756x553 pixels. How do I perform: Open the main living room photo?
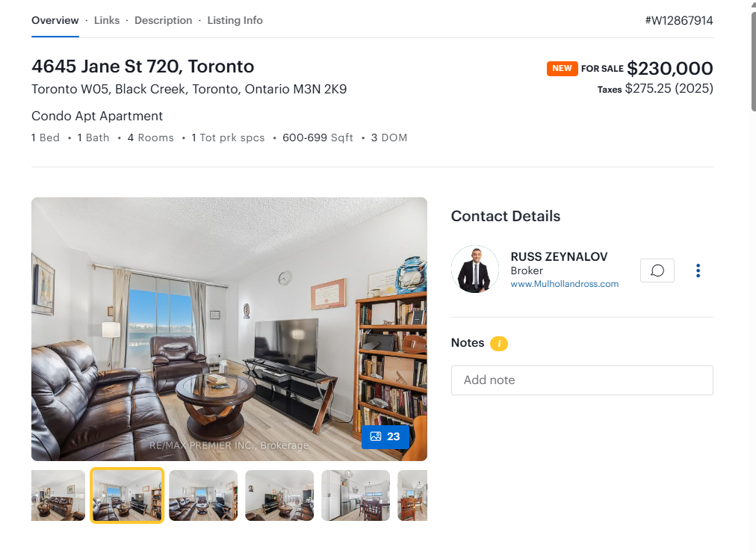pyautogui.click(x=229, y=329)
